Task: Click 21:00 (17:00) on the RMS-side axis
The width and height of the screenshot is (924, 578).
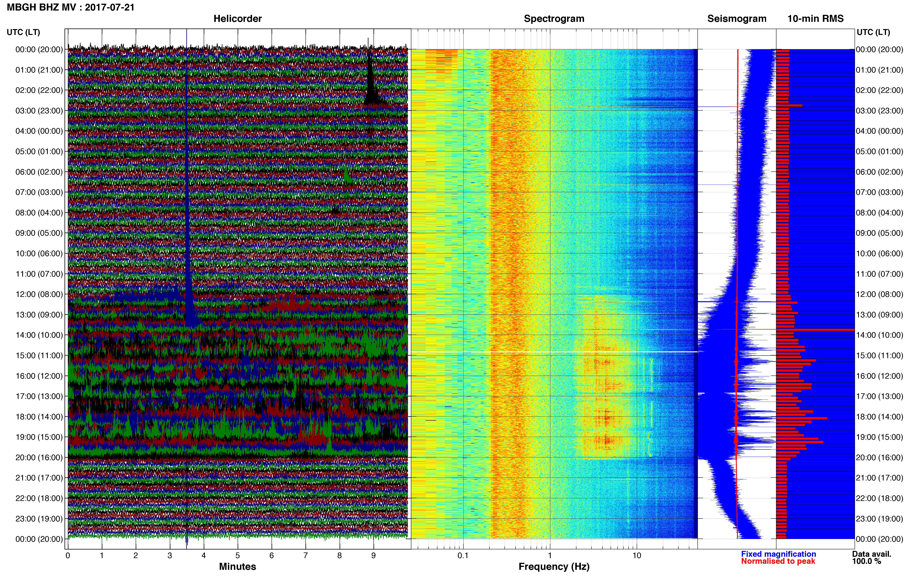Action: point(879,478)
